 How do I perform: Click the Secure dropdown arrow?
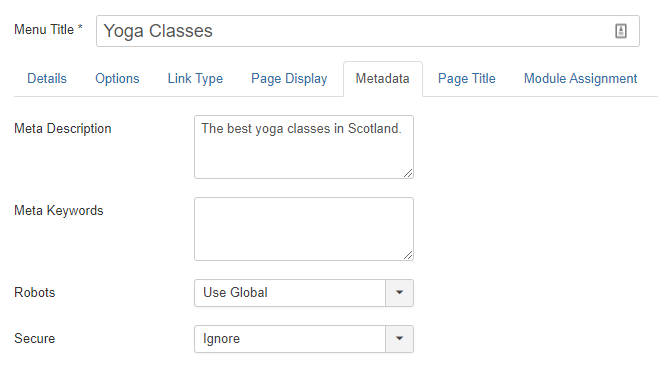pyautogui.click(x=400, y=339)
